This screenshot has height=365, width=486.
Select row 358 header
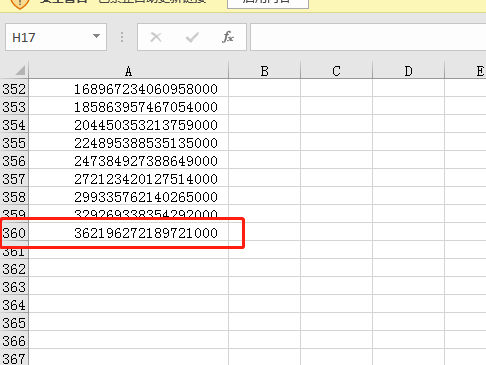(x=14, y=197)
